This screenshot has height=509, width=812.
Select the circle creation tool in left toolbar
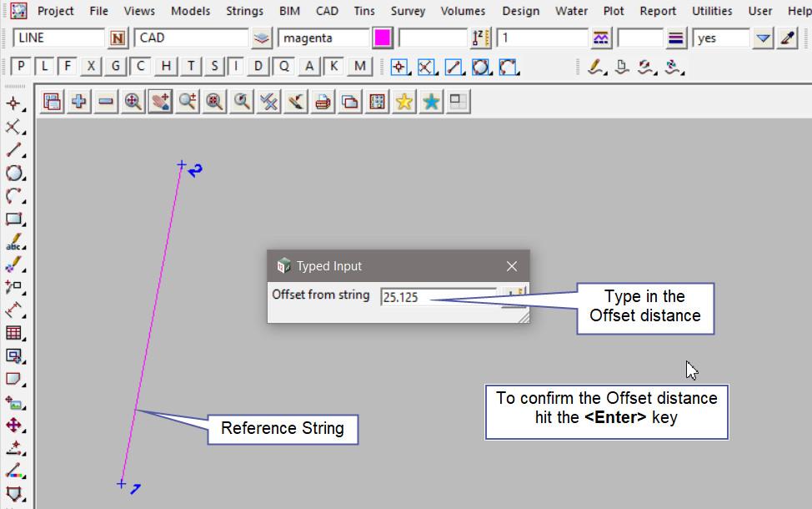[14, 174]
